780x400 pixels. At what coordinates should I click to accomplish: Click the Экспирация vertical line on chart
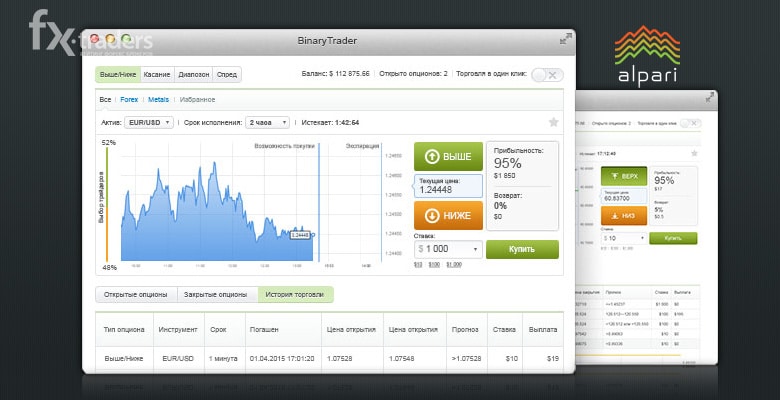[382, 201]
